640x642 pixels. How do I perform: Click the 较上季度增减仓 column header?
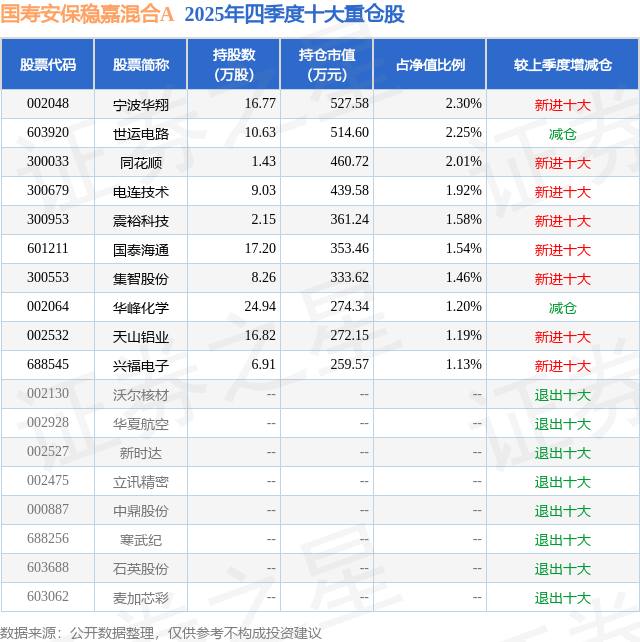click(x=562, y=64)
